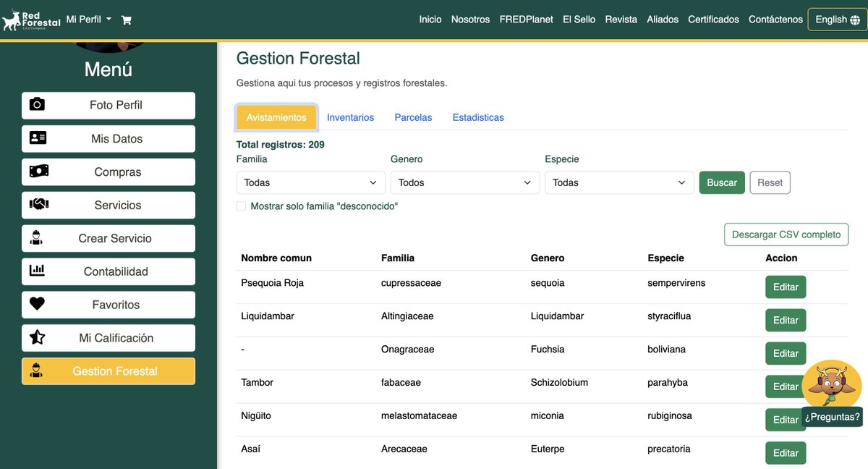Viewport: 868px width, 469px height.
Task: Open Foto Perfil menu button
Action: point(109,105)
